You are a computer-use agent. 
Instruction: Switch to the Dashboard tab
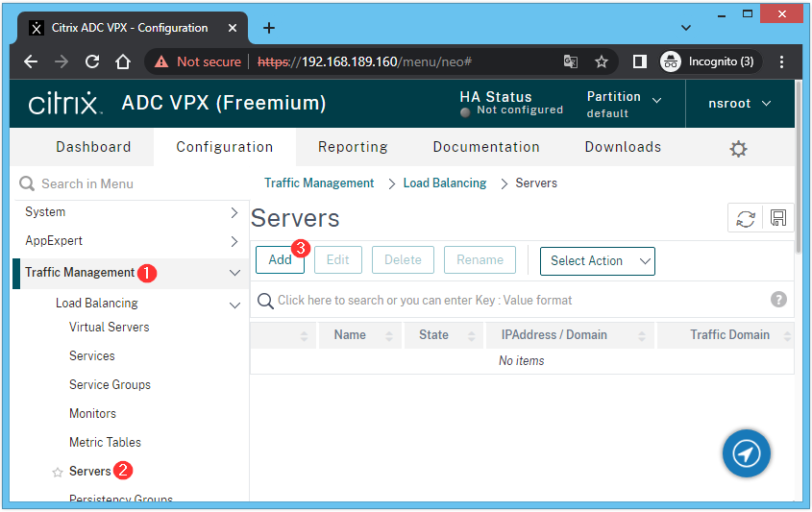click(93, 147)
